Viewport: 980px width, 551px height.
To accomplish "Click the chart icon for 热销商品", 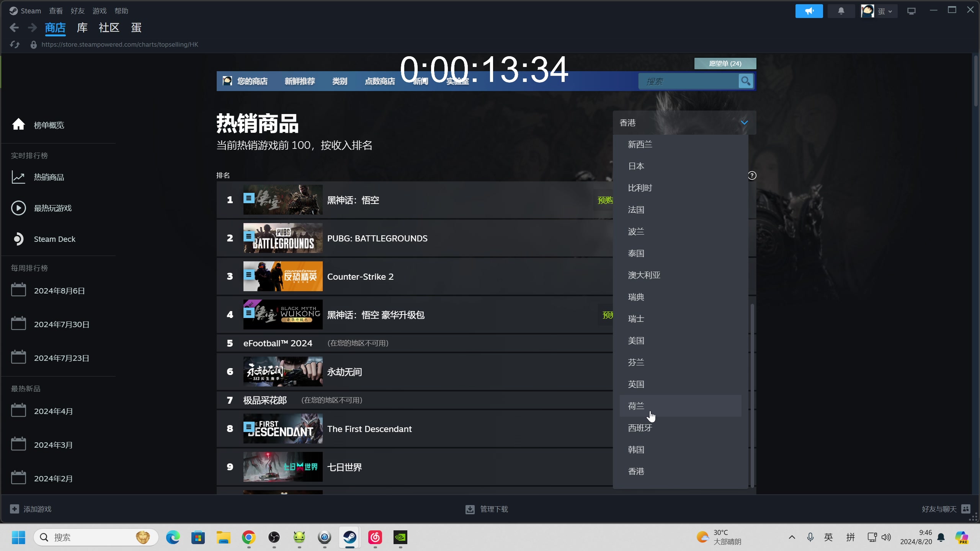I will (18, 177).
